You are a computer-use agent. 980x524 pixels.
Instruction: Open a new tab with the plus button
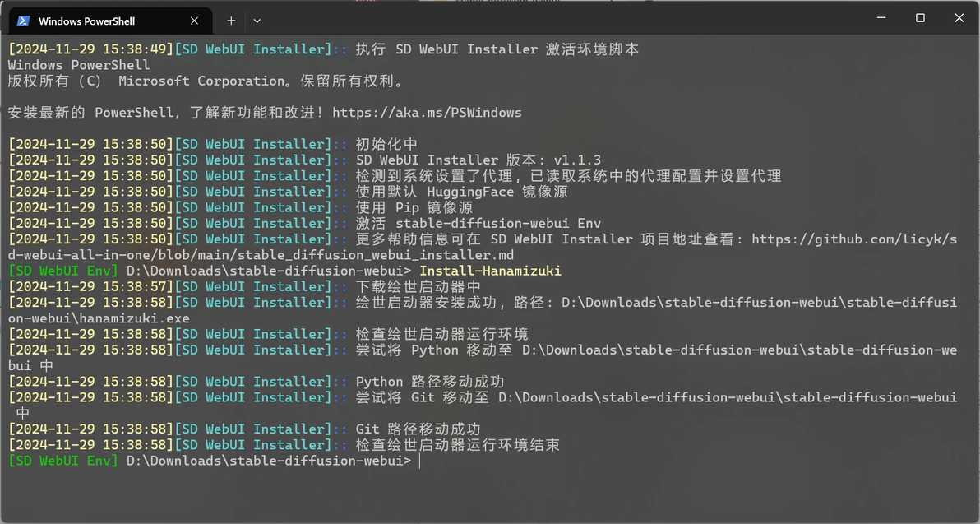pyautogui.click(x=231, y=21)
